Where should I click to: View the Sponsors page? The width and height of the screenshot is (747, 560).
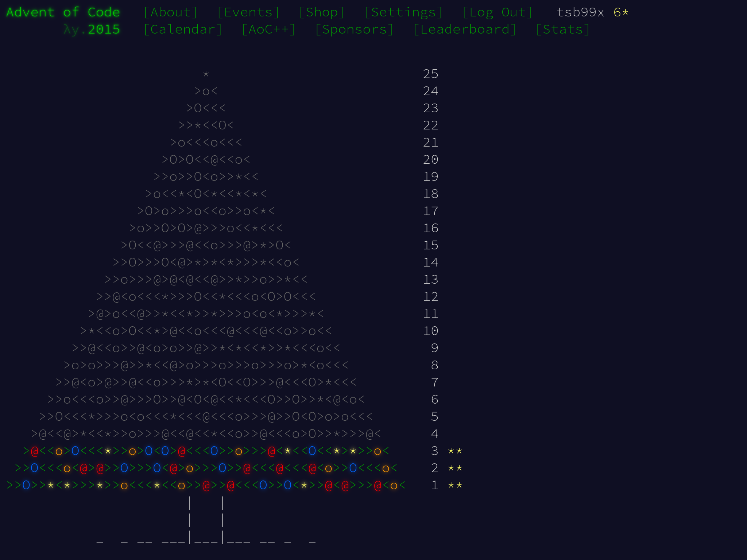click(x=355, y=30)
